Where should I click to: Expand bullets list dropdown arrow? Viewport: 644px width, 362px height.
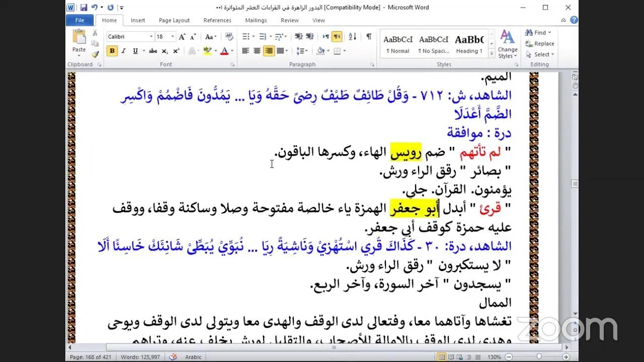[x=253, y=37]
